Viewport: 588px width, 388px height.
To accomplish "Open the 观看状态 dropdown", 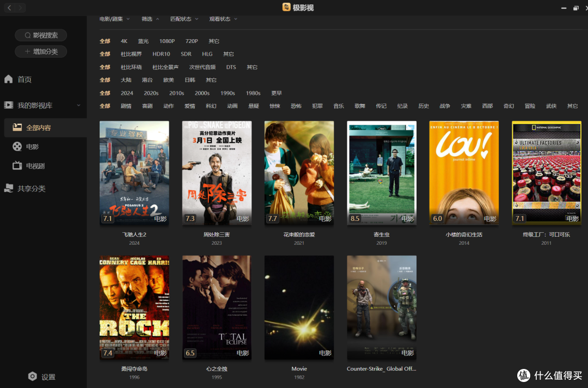I will (223, 19).
